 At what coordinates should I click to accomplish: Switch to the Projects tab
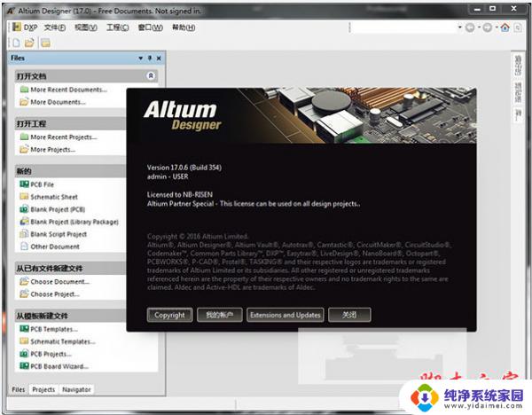pyautogui.click(x=43, y=389)
